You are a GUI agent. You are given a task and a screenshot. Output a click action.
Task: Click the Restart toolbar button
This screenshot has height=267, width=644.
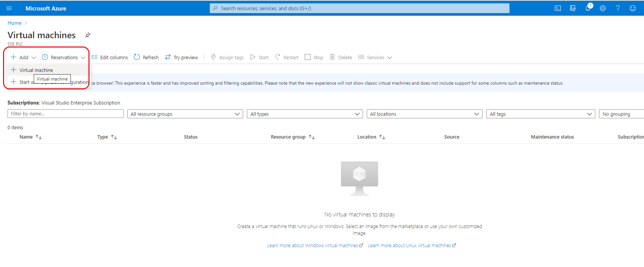tap(287, 57)
